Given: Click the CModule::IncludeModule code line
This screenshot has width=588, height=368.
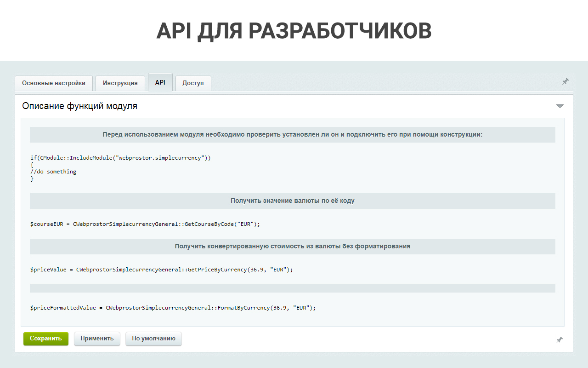Looking at the screenshot, I should pyautogui.click(x=120, y=158).
